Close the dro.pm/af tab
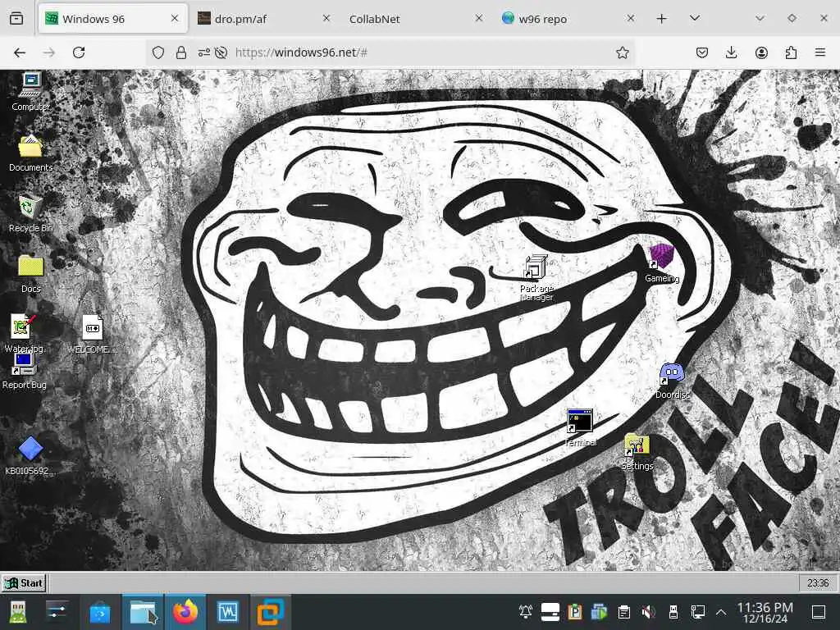Viewport: 840px width, 630px height. pos(326,18)
